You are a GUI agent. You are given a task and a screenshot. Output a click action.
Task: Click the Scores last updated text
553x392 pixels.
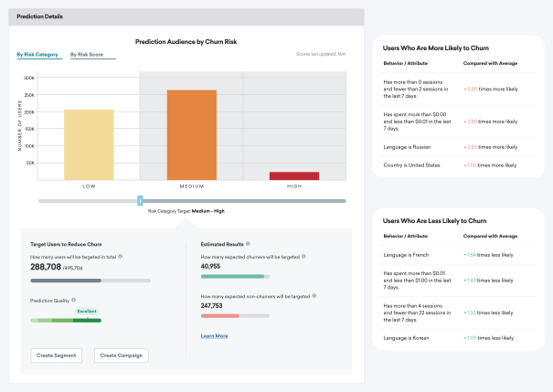pyautogui.click(x=321, y=54)
